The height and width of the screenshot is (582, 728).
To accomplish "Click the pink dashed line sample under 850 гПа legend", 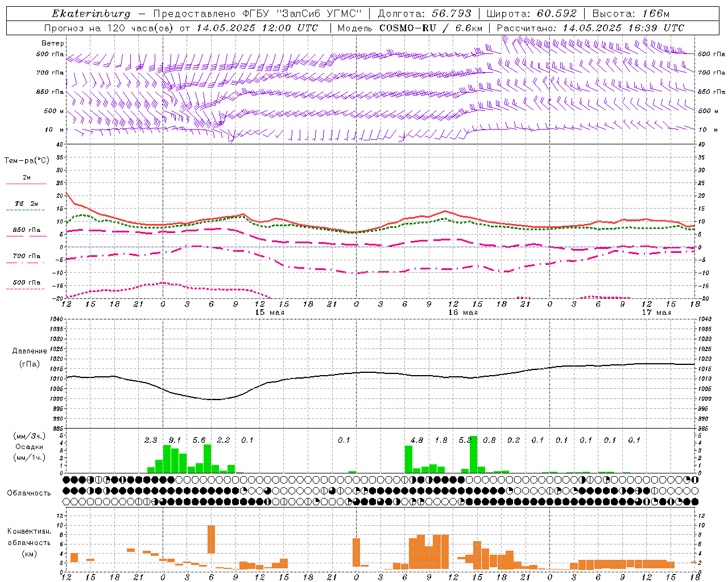I will coord(26,236).
